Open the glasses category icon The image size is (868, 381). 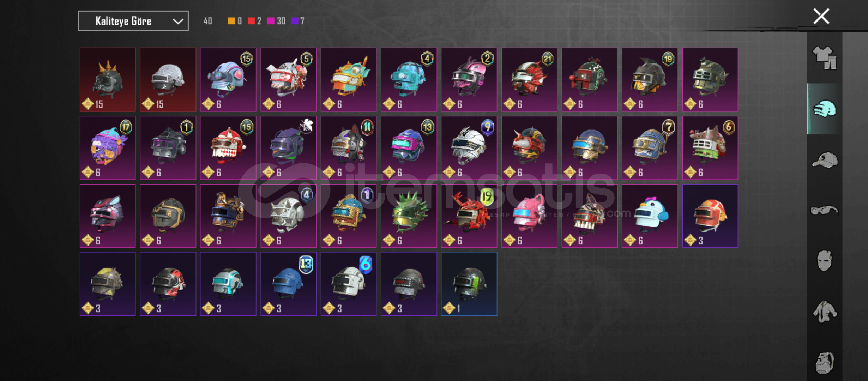coord(825,211)
